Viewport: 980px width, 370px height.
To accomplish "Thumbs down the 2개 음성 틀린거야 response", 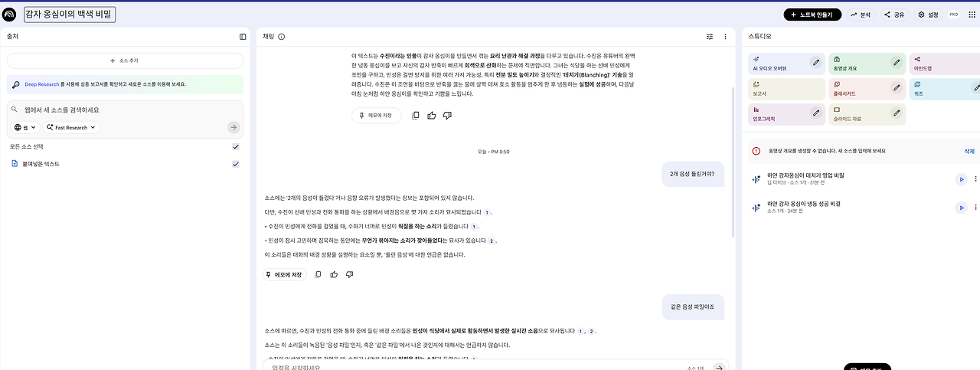I will tap(350, 274).
